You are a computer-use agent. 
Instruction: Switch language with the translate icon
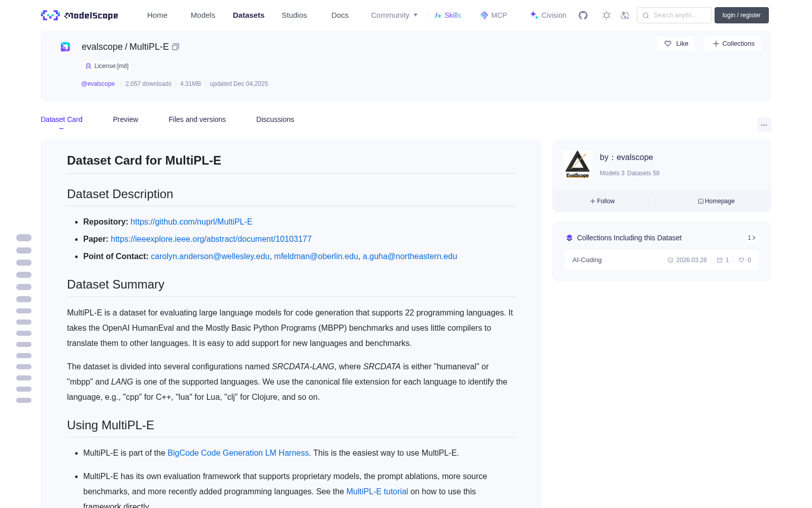[x=625, y=15]
